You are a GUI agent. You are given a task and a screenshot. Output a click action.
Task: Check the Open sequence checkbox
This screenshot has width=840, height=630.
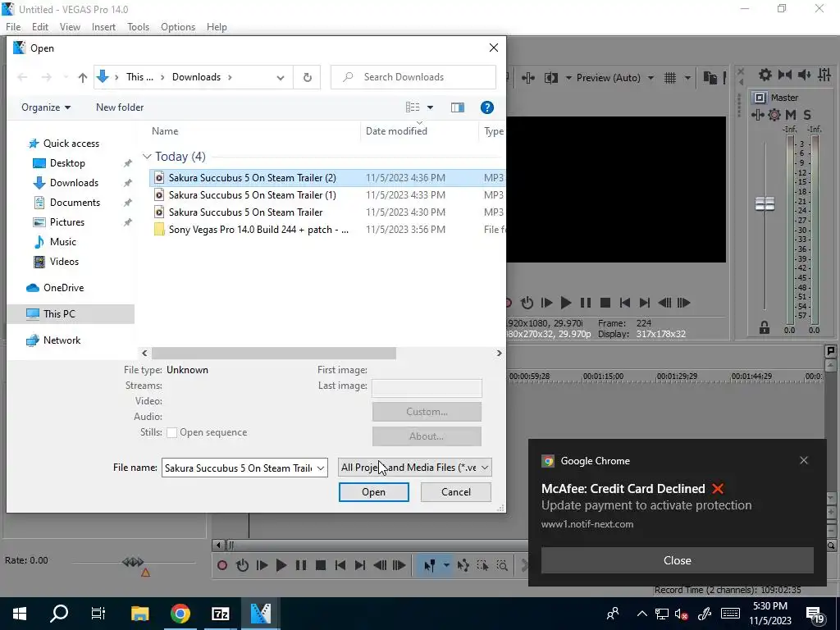click(x=172, y=433)
